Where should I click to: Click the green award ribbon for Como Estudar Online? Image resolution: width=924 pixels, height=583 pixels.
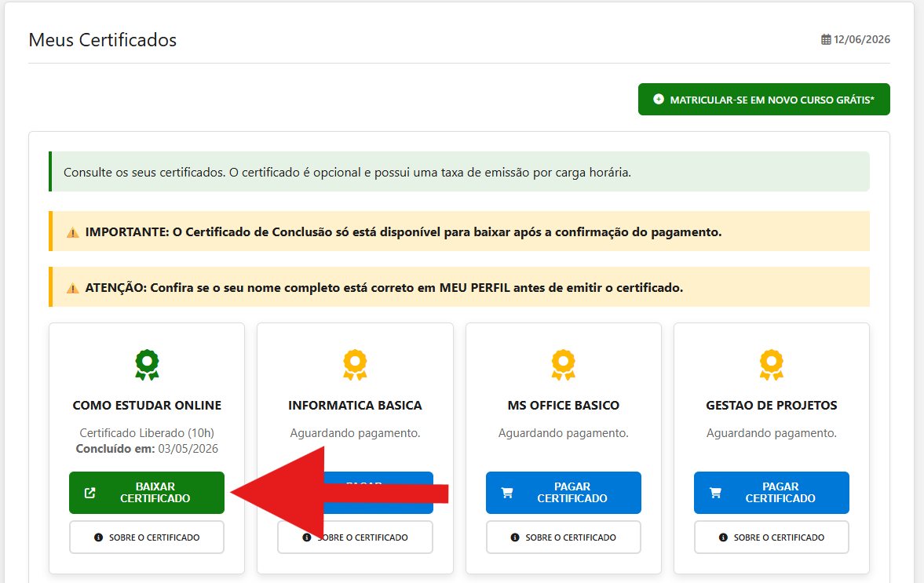click(x=147, y=365)
